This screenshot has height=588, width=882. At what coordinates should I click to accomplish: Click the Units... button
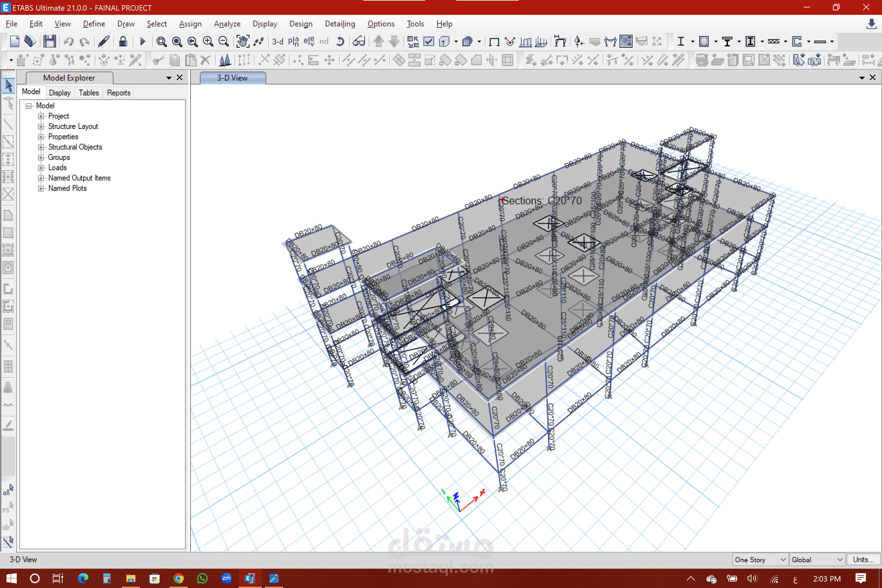click(864, 560)
